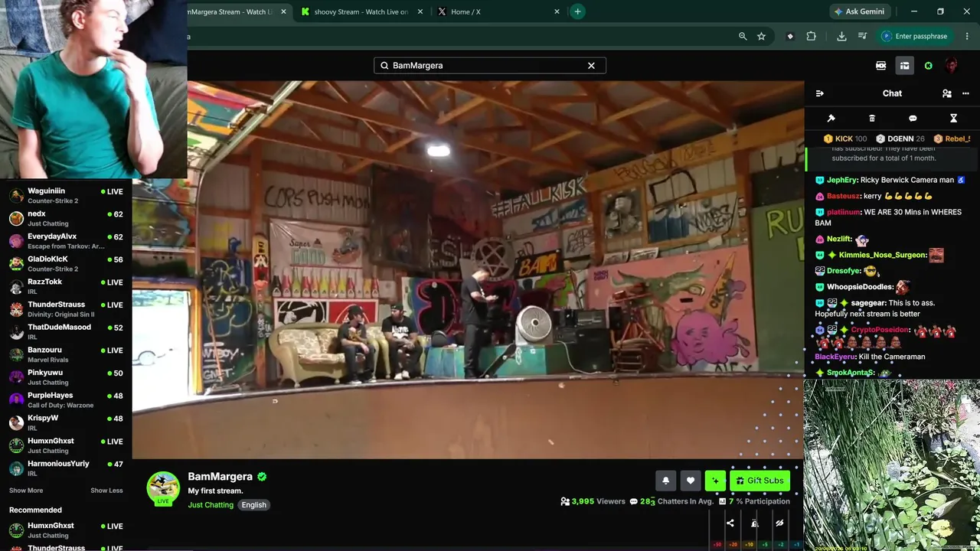980x551 pixels.
Task: Click the Kick clips icon in top bar
Action: [880, 66]
